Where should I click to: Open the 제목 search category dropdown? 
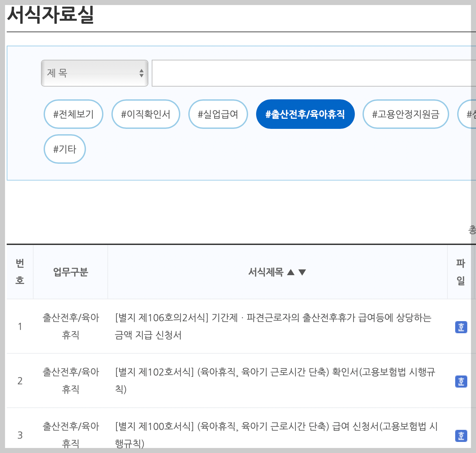[x=94, y=73]
